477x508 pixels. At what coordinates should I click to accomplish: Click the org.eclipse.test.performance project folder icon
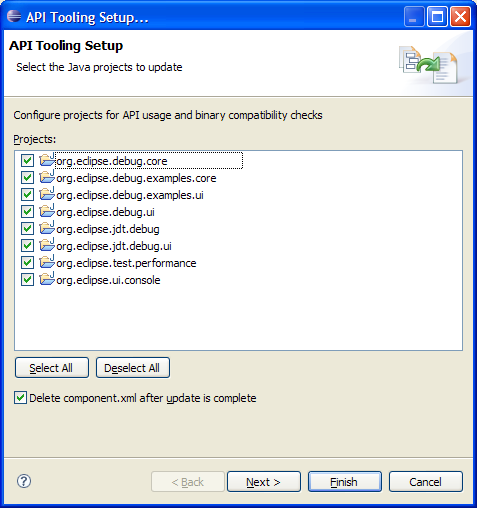point(47,262)
